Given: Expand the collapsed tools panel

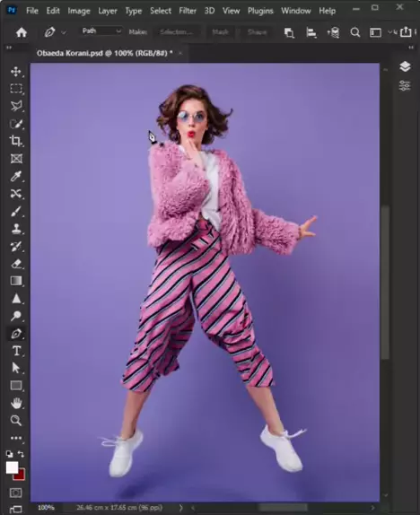Looking at the screenshot, I should [9, 48].
